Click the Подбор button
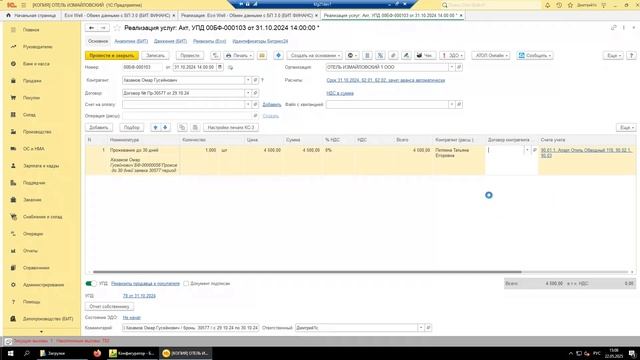The width and height of the screenshot is (640, 360). [x=132, y=127]
